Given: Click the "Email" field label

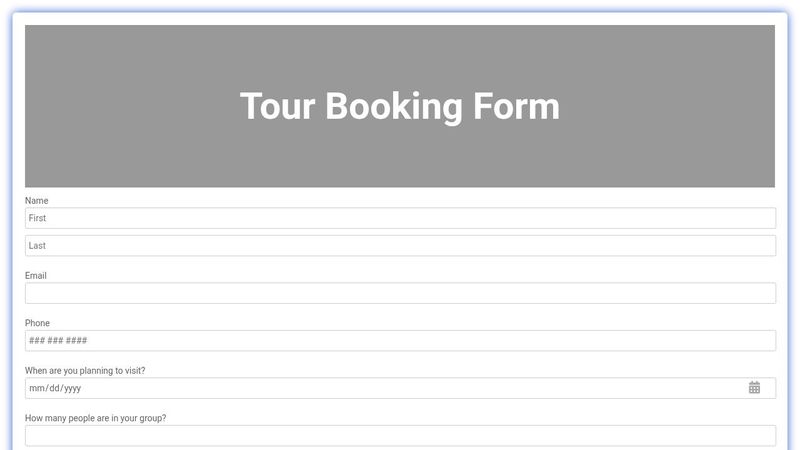Looking at the screenshot, I should (x=36, y=276).
